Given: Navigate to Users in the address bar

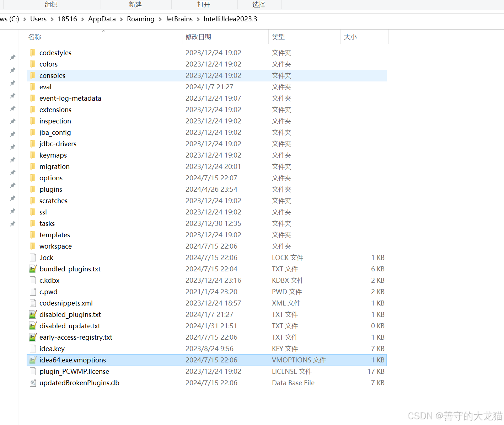Looking at the screenshot, I should click(38, 19).
